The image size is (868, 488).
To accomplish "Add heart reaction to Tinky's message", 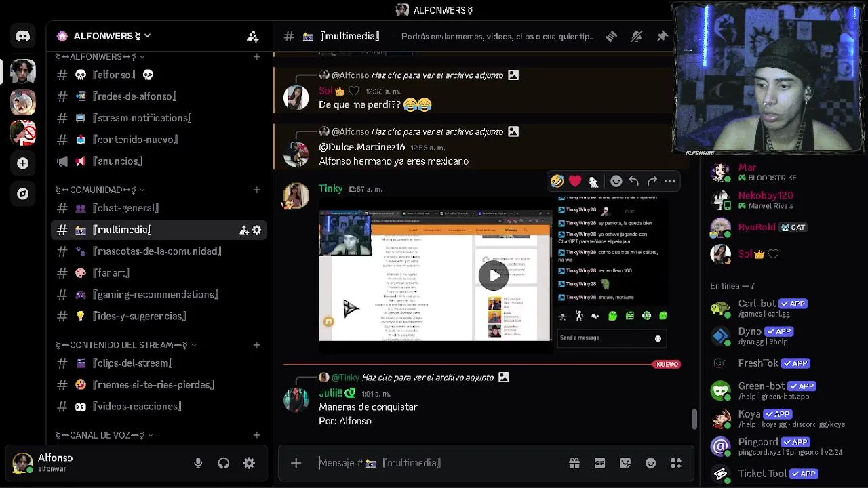I will [x=575, y=181].
